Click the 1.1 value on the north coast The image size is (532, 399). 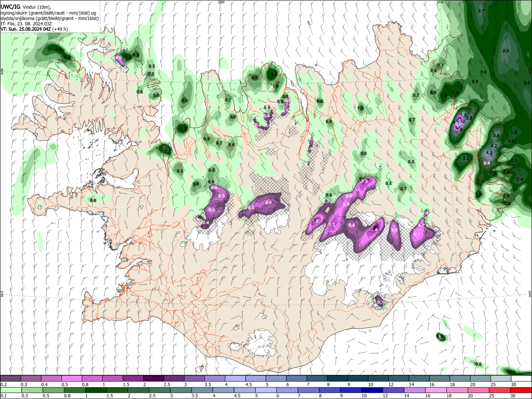pyautogui.click(x=254, y=78)
